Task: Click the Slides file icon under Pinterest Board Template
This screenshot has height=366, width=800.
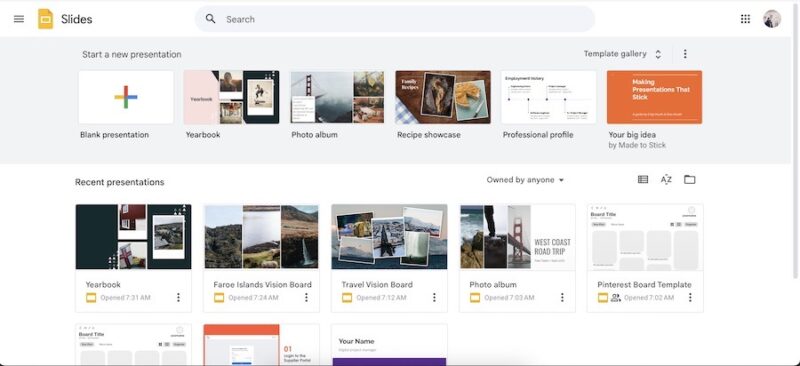Action: tap(603, 298)
